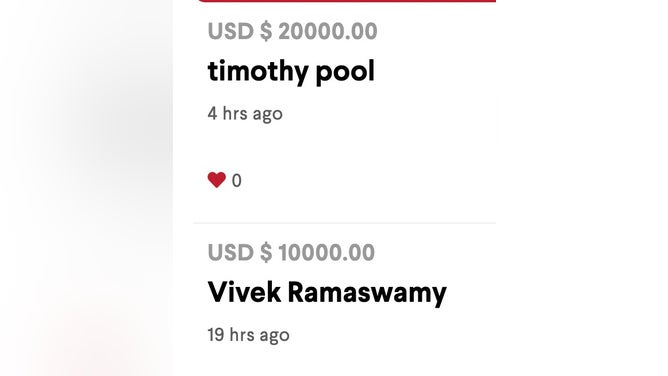Select the USD $ 10000.00 donation amount
The image size is (668, 376).
[291, 253]
